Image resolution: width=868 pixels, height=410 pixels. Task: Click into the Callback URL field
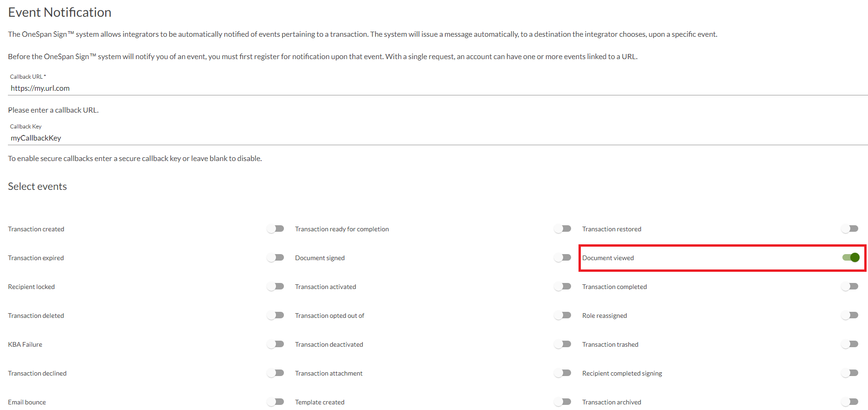[438, 88]
